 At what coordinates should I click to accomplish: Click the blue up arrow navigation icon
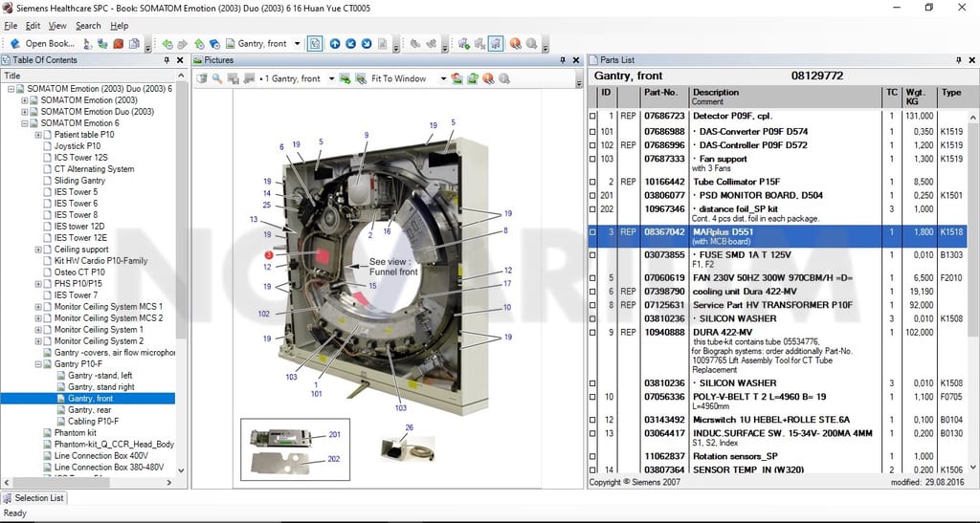coord(335,44)
